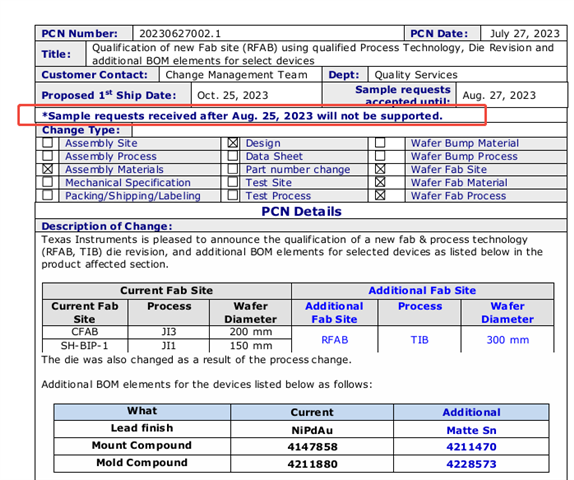Click the Change Type label

pos(81,130)
